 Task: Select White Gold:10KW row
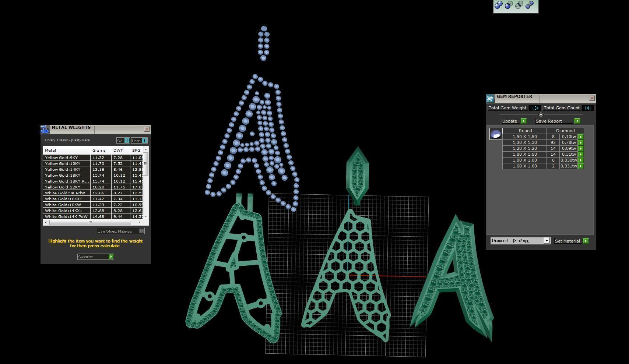tap(93, 205)
